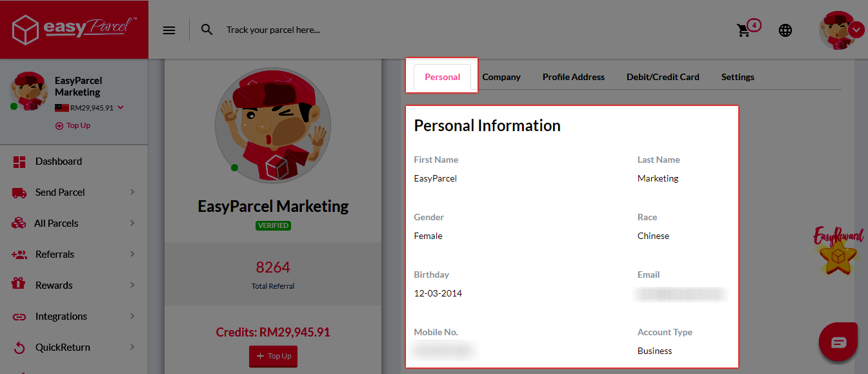Open the Debit/Credit Card tab
This screenshot has width=868, height=374.
click(x=663, y=77)
